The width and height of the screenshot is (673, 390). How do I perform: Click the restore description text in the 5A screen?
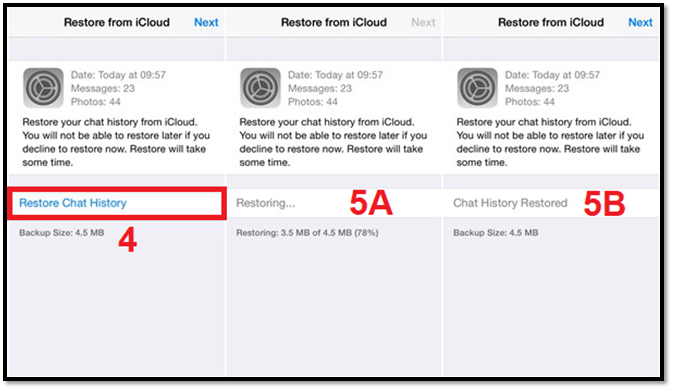click(333, 142)
